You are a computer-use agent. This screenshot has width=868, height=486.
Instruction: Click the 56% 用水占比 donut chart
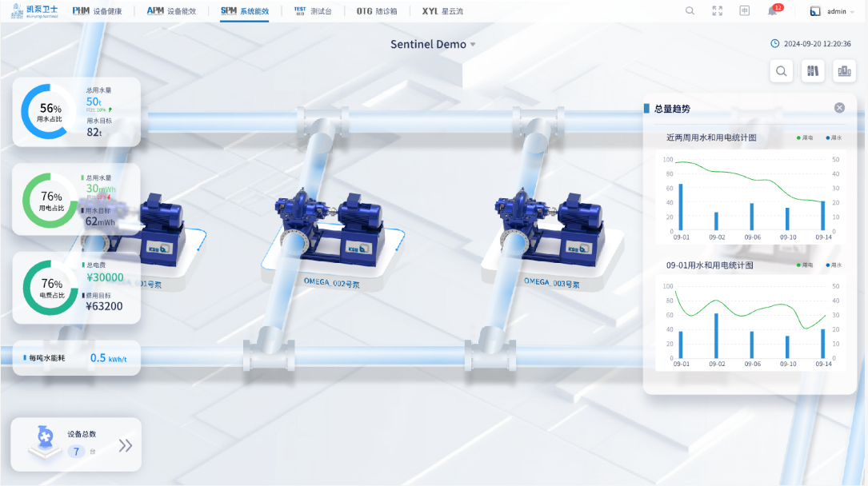coord(50,112)
